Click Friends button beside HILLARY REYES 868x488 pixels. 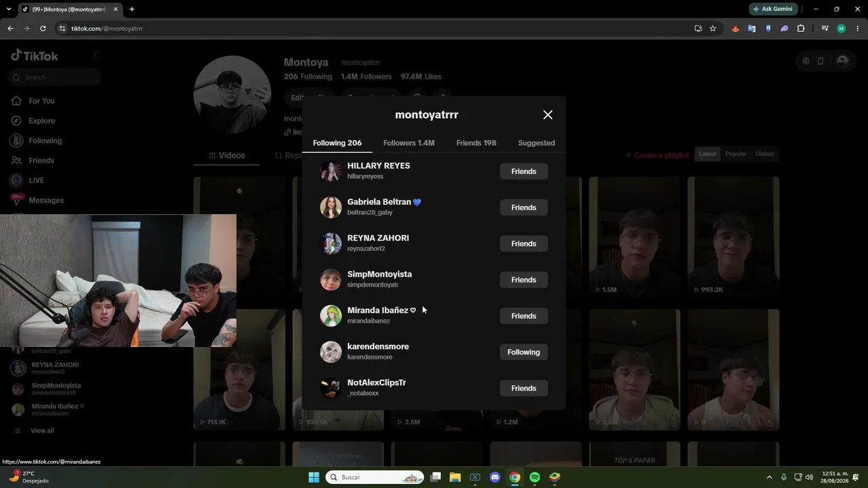524,171
